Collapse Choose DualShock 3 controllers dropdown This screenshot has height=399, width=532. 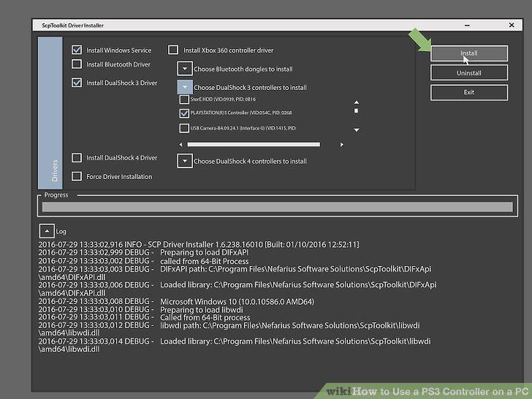[x=185, y=87]
